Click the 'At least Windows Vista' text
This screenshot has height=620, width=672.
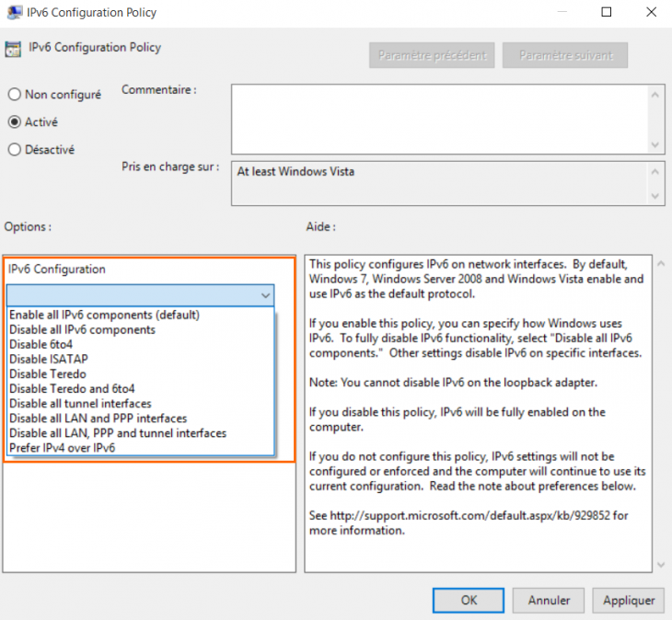pos(295,172)
